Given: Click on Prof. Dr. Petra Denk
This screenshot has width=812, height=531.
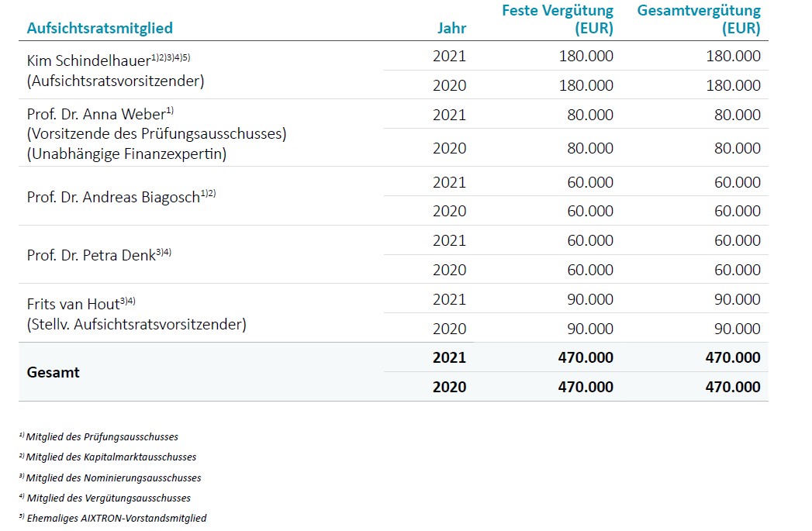Looking at the screenshot, I should tap(91, 254).
